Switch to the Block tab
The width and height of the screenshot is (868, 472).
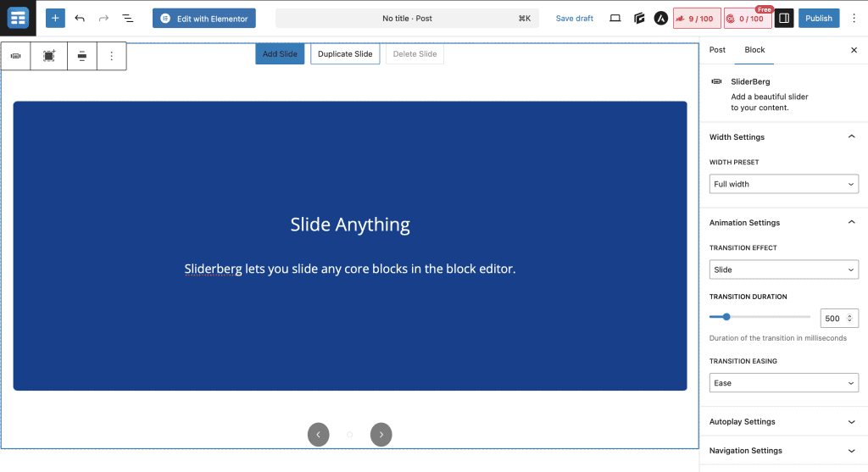[x=754, y=50]
